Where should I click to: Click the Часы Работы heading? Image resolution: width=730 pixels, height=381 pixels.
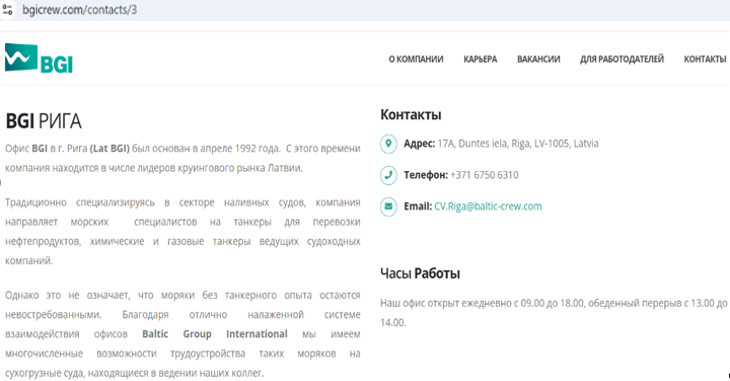[x=420, y=273]
